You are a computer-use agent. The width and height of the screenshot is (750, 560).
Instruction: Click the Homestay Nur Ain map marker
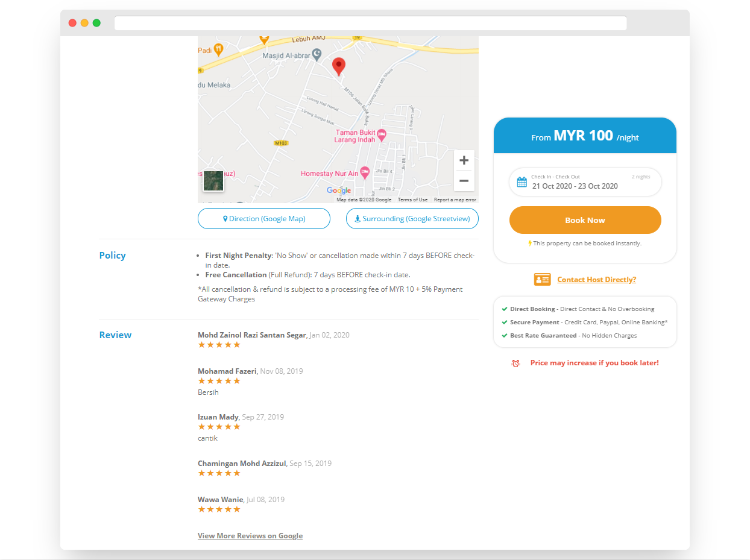click(365, 173)
